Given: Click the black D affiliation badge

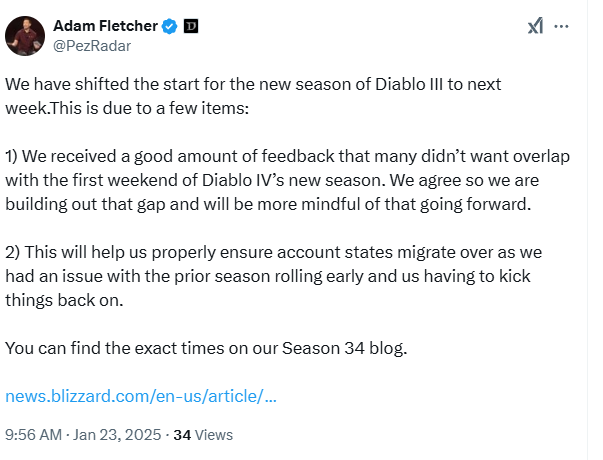Looking at the screenshot, I should pos(190,25).
